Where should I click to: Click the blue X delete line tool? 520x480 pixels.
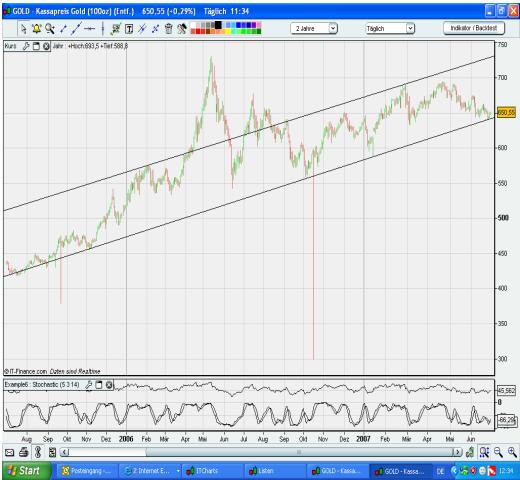155,29
